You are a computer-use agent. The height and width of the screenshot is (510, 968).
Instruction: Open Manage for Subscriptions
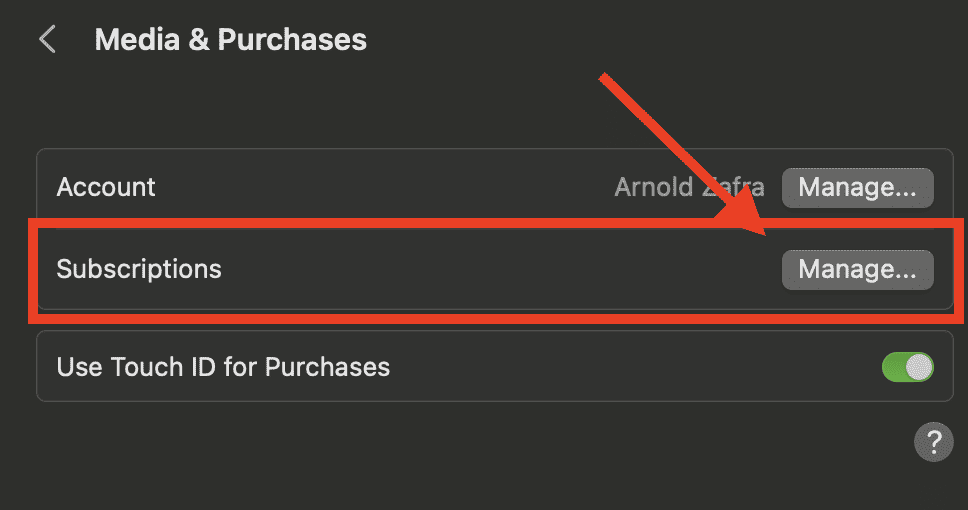pyautogui.click(x=857, y=269)
